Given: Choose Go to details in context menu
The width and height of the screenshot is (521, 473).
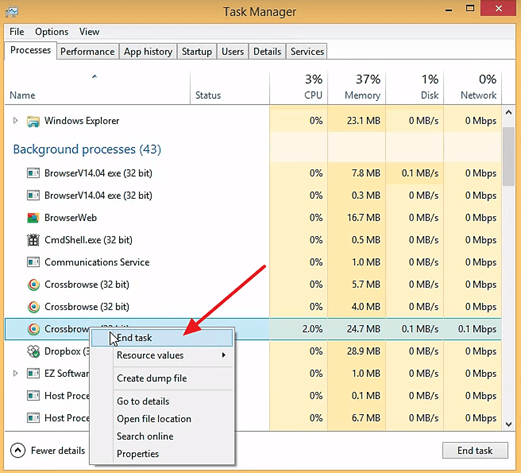Looking at the screenshot, I should tap(162, 401).
